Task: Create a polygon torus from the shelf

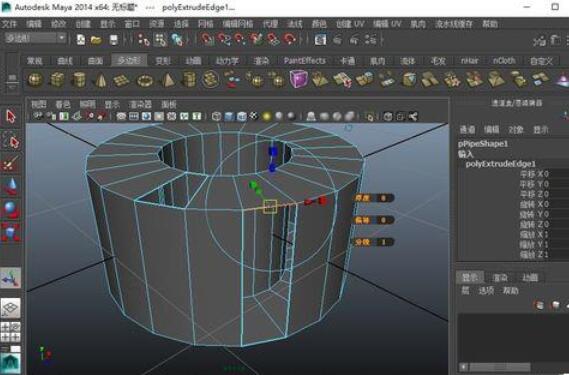Action: click(x=144, y=80)
